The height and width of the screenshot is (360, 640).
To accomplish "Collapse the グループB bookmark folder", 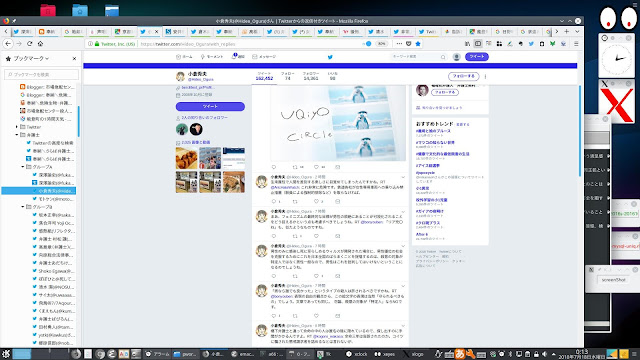I will pos(23,207).
